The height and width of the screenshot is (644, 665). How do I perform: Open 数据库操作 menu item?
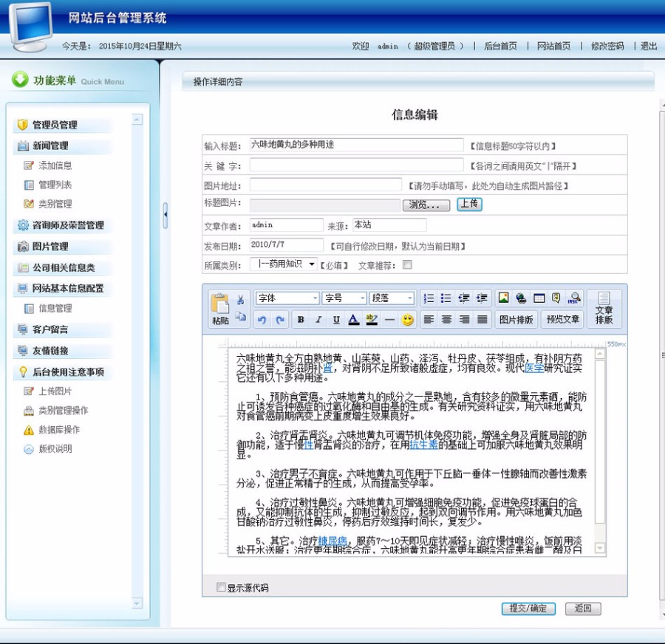coord(59,430)
